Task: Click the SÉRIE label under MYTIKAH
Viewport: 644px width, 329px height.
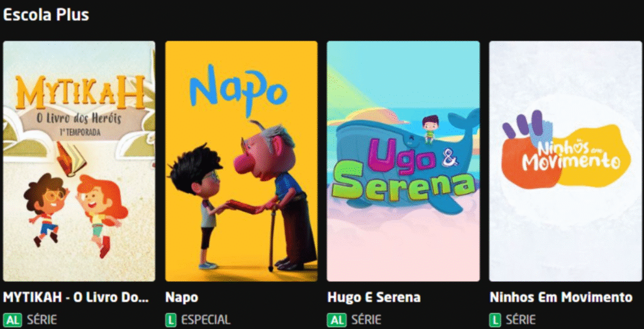Action: pos(42,320)
